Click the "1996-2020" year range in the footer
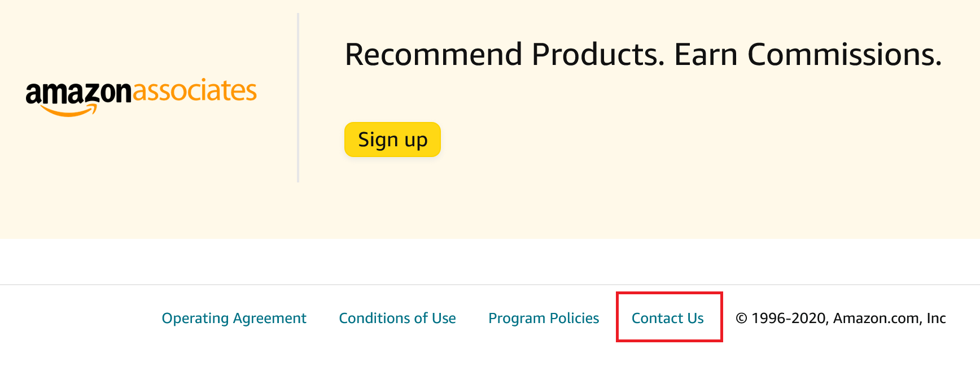Image resolution: width=980 pixels, height=366 pixels. coord(789,318)
